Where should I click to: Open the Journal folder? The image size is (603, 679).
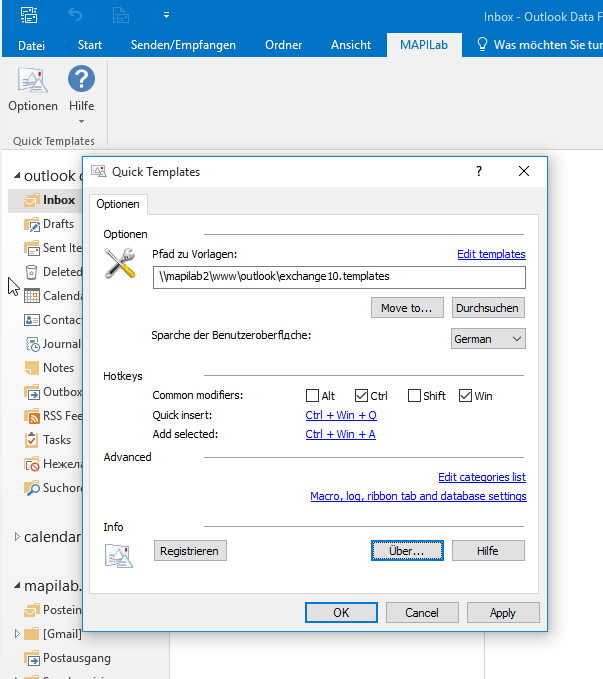coord(53,344)
